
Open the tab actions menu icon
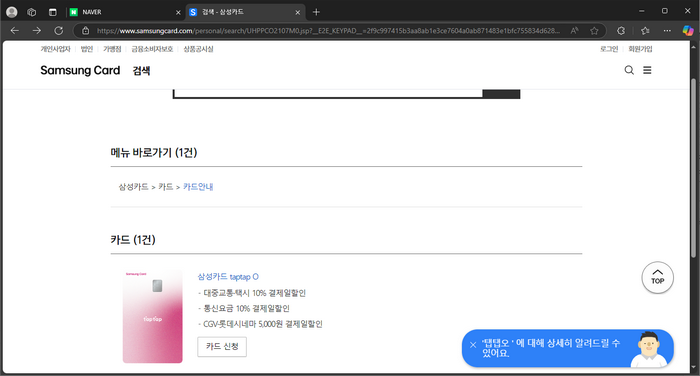point(53,12)
